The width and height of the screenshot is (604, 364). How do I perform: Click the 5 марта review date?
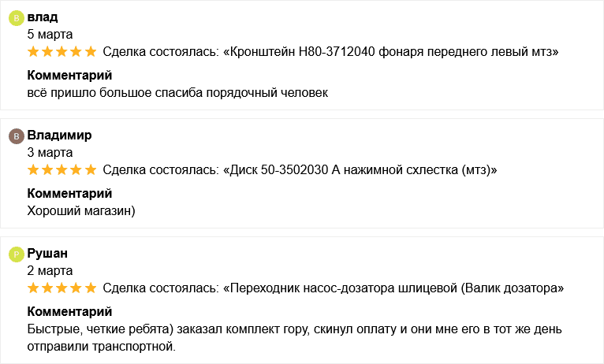50,34
